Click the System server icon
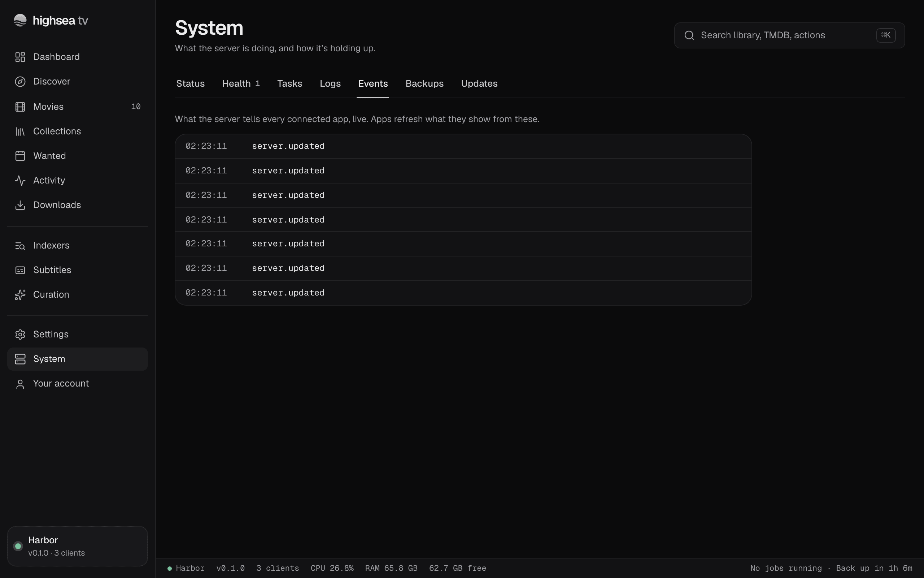924x578 pixels. pos(20,359)
